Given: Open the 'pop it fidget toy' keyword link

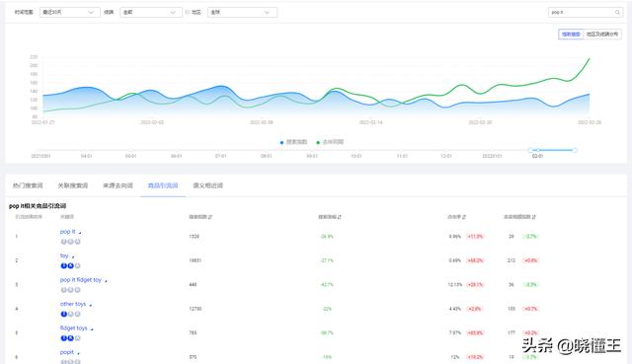Looking at the screenshot, I should point(81,280).
